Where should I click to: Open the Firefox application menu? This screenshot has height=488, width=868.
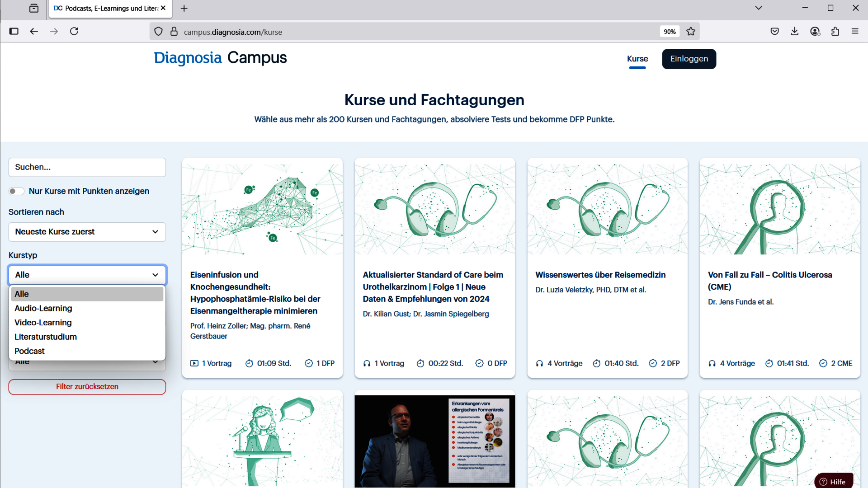[x=855, y=31]
